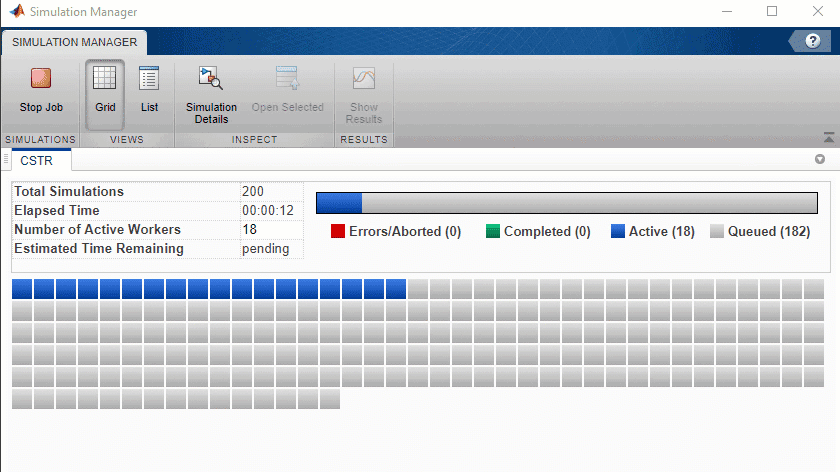Click the Help question mark icon
840x472 pixels.
coord(813,40)
